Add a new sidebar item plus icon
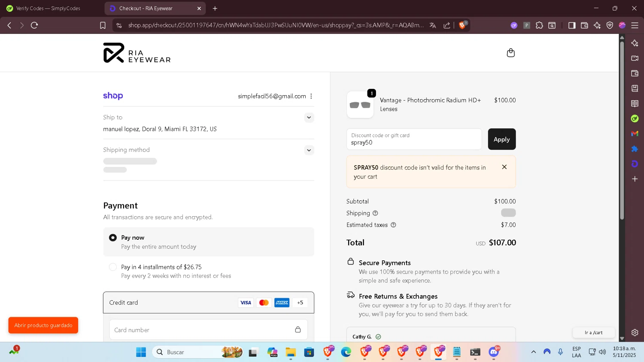 click(635, 179)
